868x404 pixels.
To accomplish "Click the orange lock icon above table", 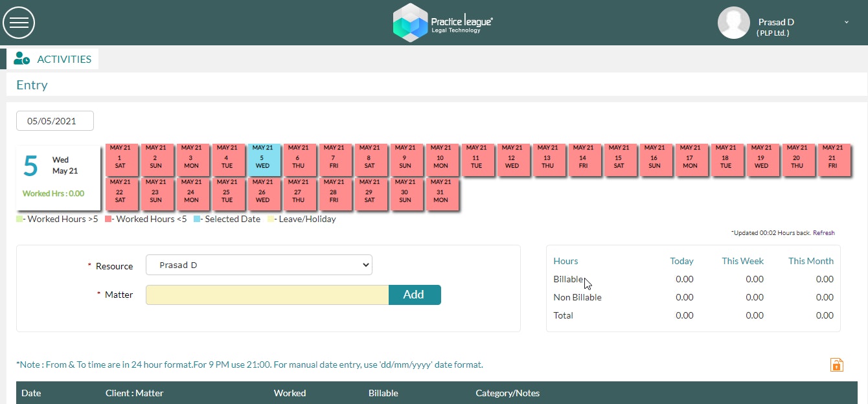I will tap(836, 365).
